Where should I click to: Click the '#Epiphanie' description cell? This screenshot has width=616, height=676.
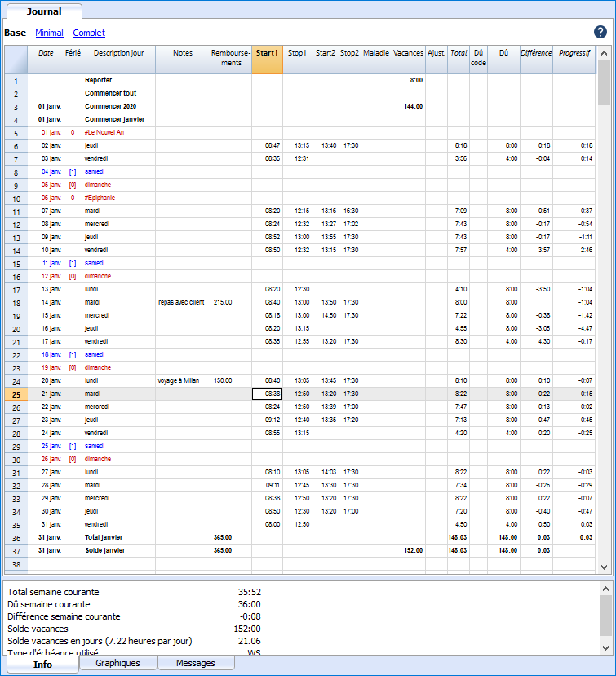tap(118, 198)
